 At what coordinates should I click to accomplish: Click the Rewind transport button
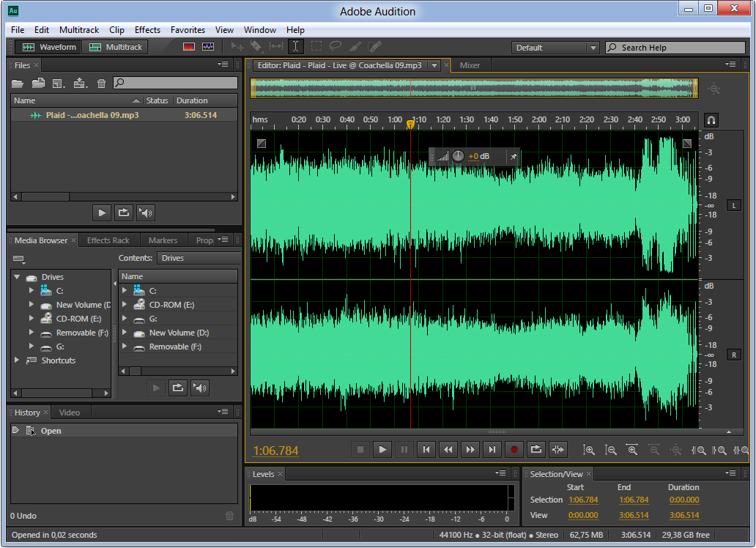(448, 450)
